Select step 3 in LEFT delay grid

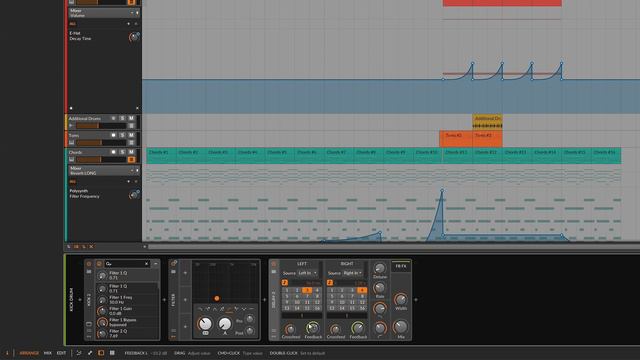(307, 290)
